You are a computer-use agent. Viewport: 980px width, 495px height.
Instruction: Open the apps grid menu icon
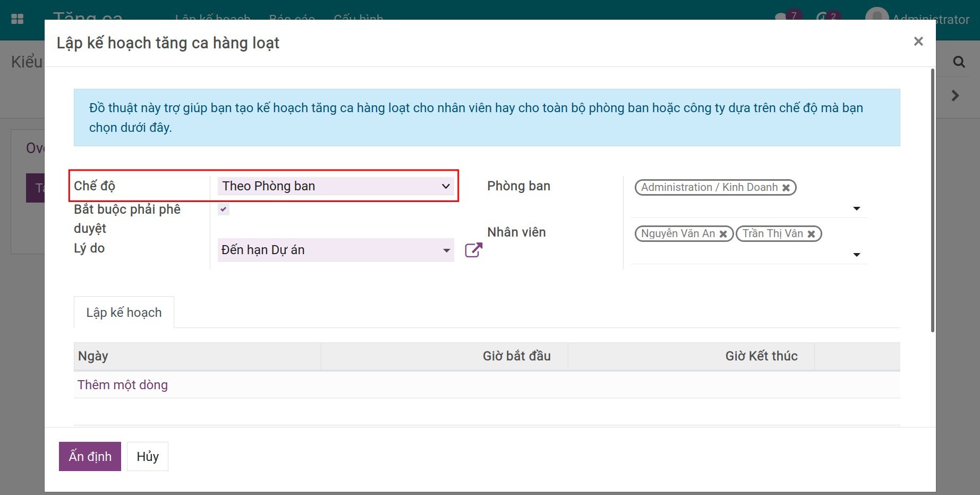click(x=18, y=19)
